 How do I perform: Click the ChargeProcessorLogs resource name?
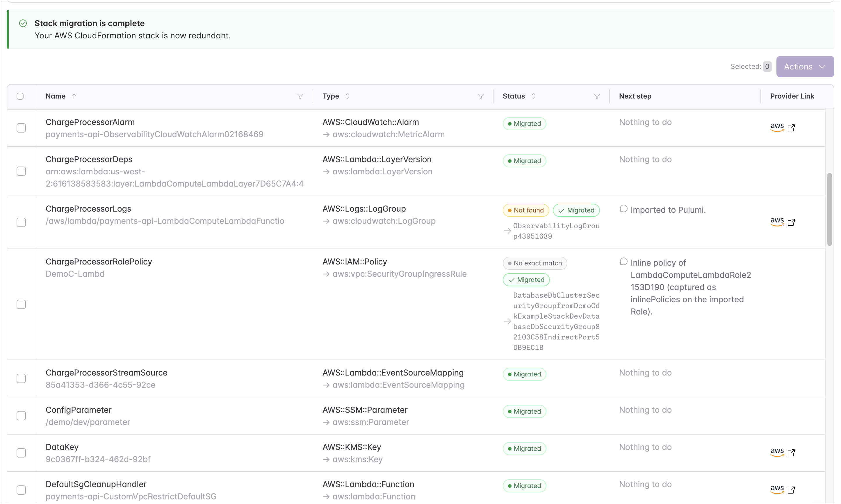(88, 208)
